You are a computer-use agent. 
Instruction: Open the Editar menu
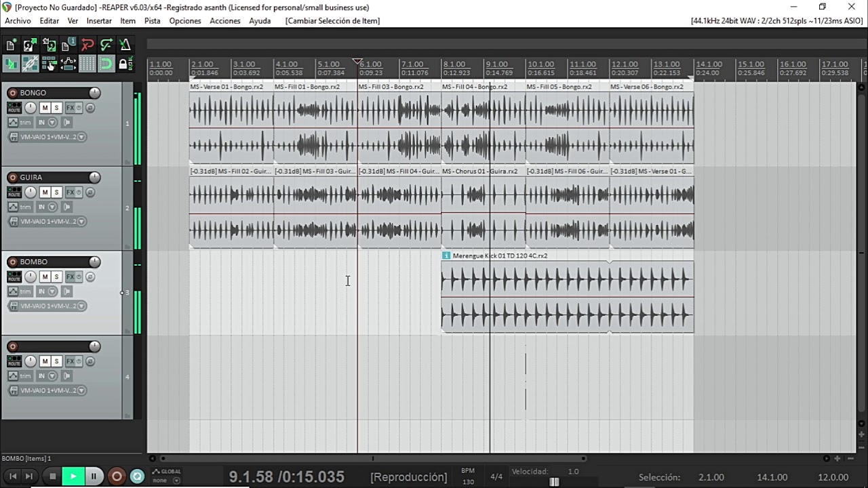(49, 21)
